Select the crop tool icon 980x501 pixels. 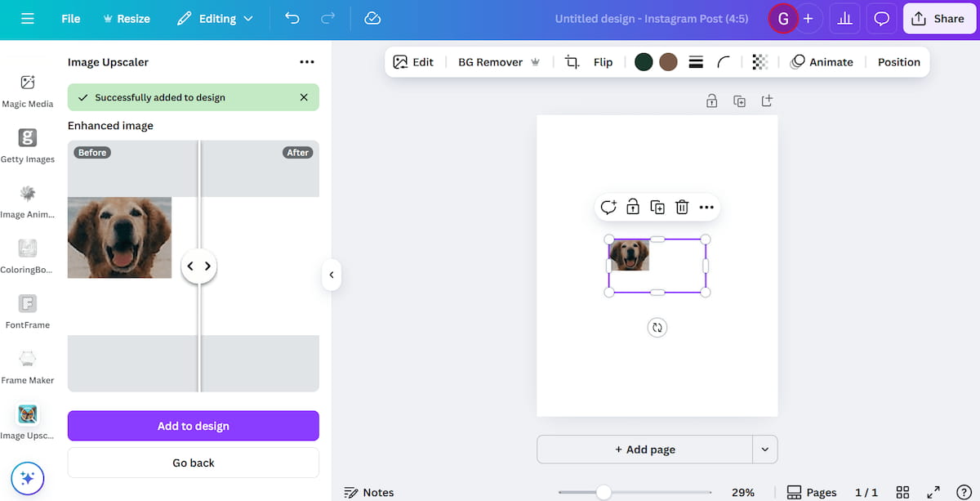[x=572, y=62]
